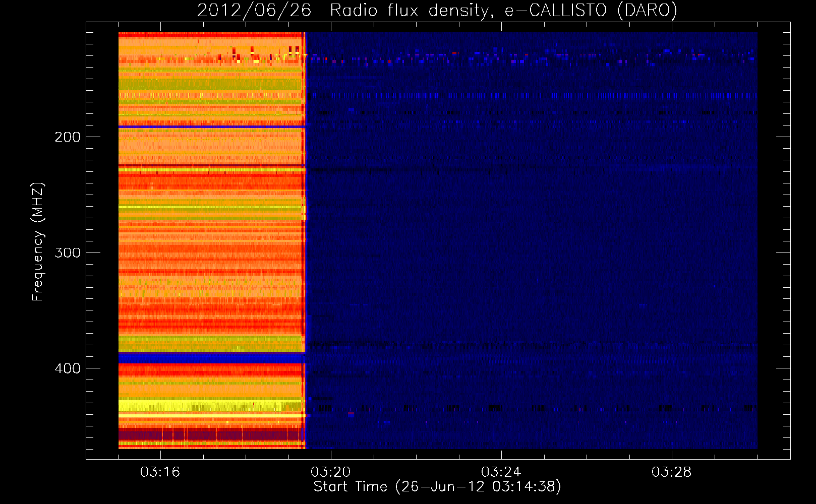Select the "Frequency (MHZ)" y-axis label
816x504 pixels.
point(38,241)
